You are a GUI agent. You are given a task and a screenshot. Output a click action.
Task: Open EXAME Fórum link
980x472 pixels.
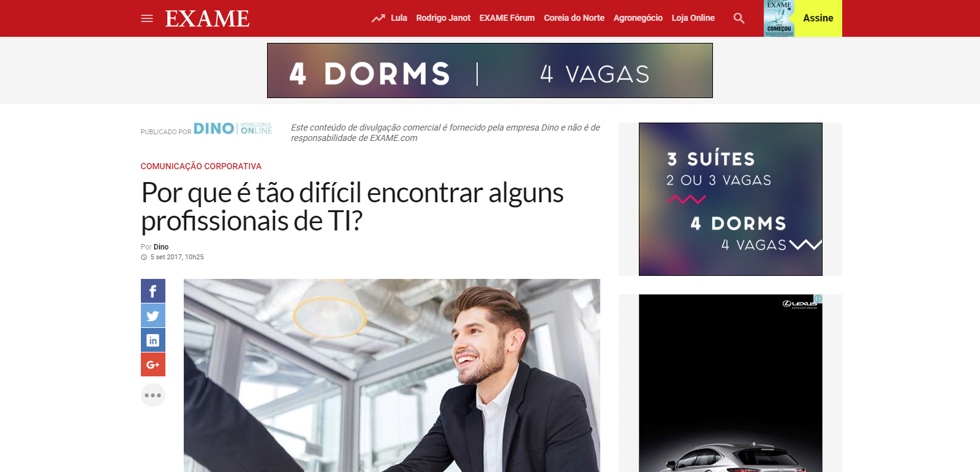[507, 18]
